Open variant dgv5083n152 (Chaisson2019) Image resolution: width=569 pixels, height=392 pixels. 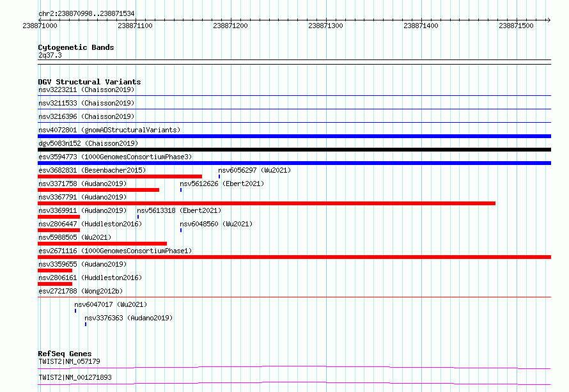pos(88,143)
